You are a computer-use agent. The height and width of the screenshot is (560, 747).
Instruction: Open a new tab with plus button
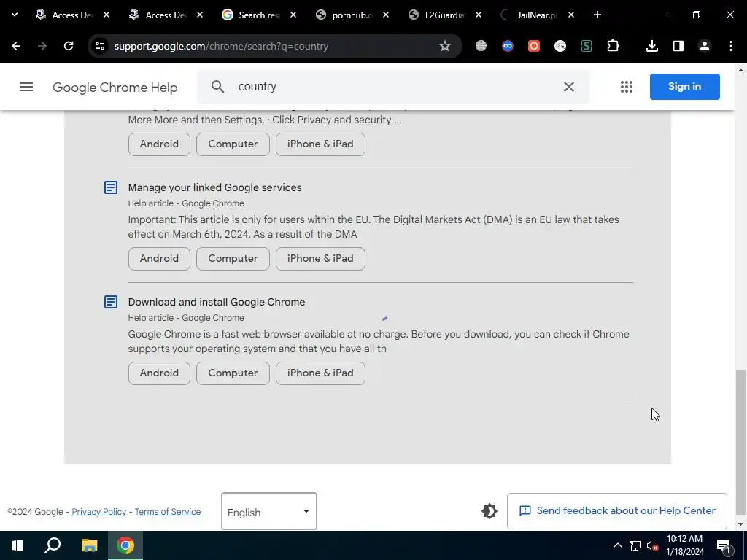[x=597, y=15]
